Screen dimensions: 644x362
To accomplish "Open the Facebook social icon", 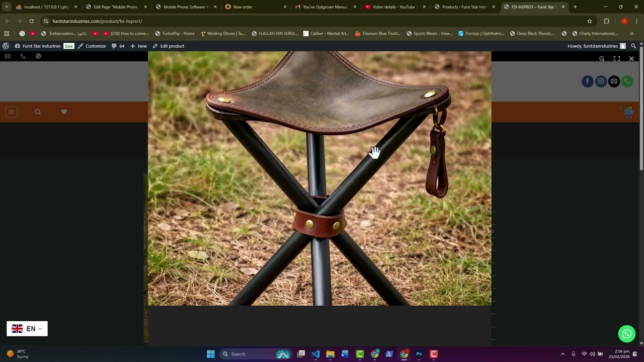I will pos(587,81).
